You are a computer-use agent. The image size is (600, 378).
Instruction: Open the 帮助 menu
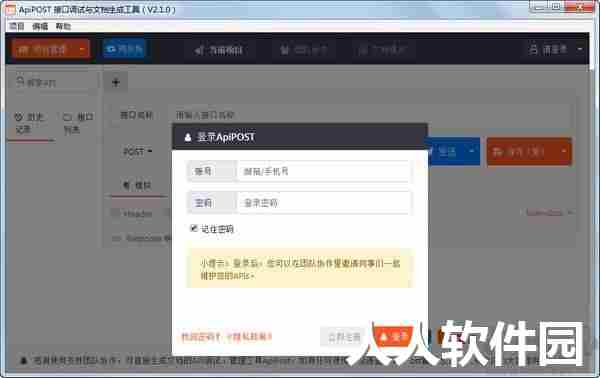click(x=63, y=26)
